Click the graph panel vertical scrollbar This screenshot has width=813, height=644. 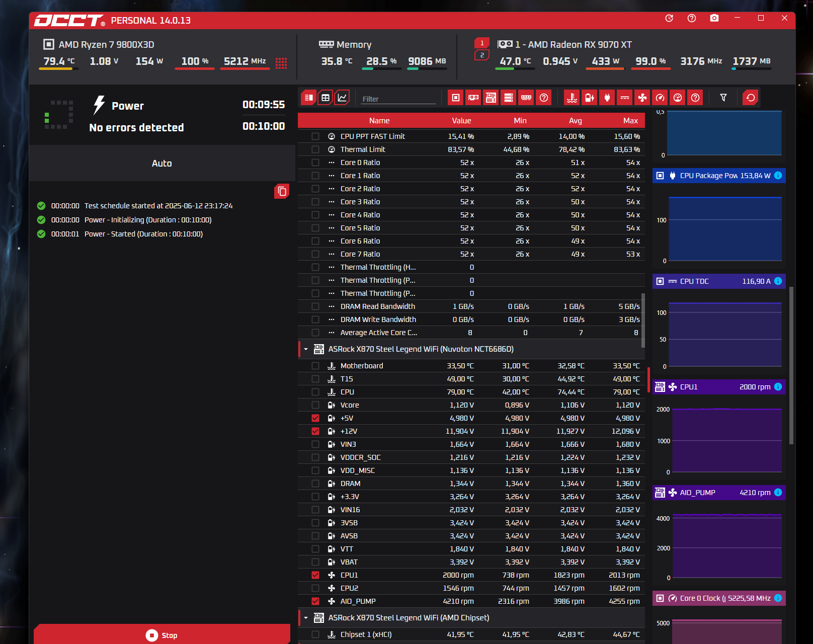(791, 366)
